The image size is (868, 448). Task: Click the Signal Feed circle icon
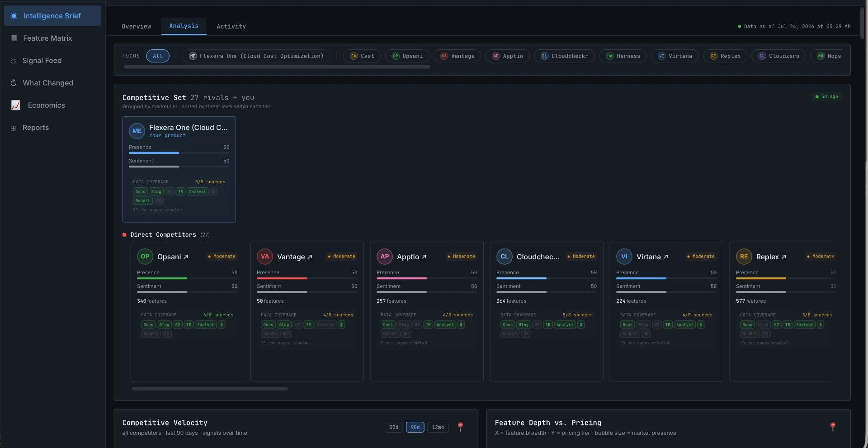point(13,61)
